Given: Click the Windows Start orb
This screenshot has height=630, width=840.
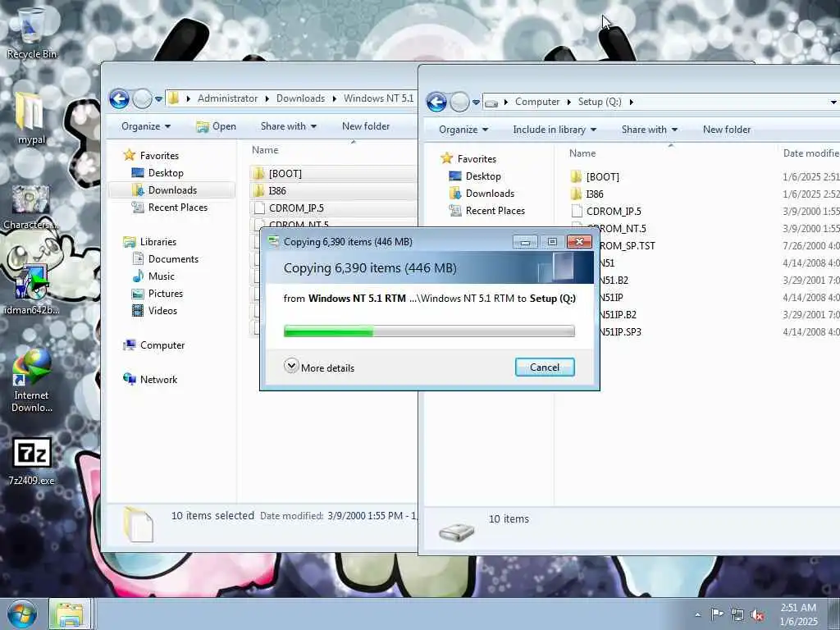Looking at the screenshot, I should (21, 614).
